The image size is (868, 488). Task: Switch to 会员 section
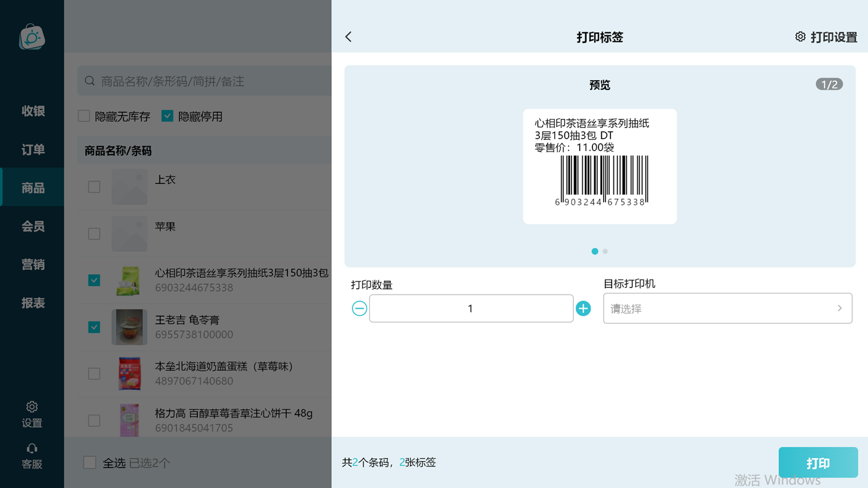(32, 226)
